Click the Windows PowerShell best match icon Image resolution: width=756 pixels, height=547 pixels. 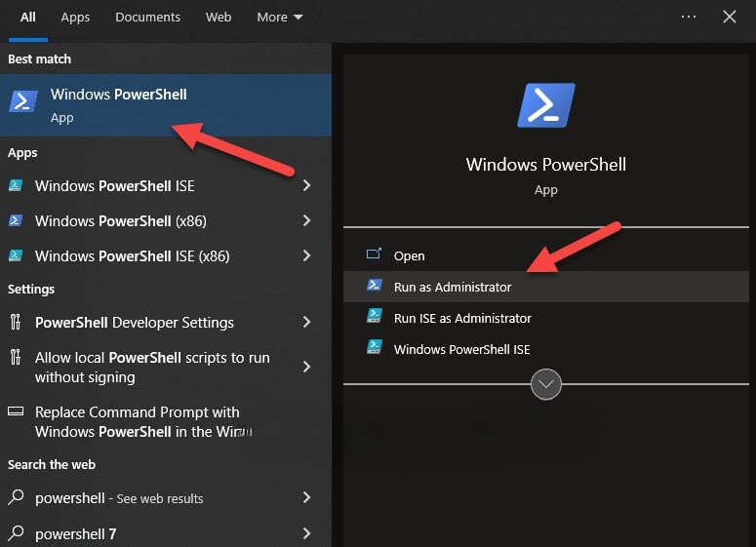tap(22, 101)
